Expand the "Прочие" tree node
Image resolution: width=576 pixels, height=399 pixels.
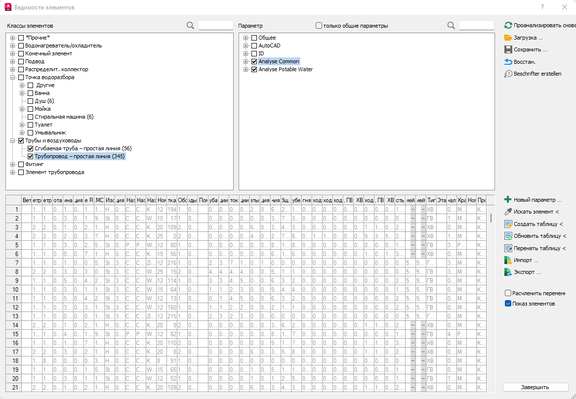(13, 38)
